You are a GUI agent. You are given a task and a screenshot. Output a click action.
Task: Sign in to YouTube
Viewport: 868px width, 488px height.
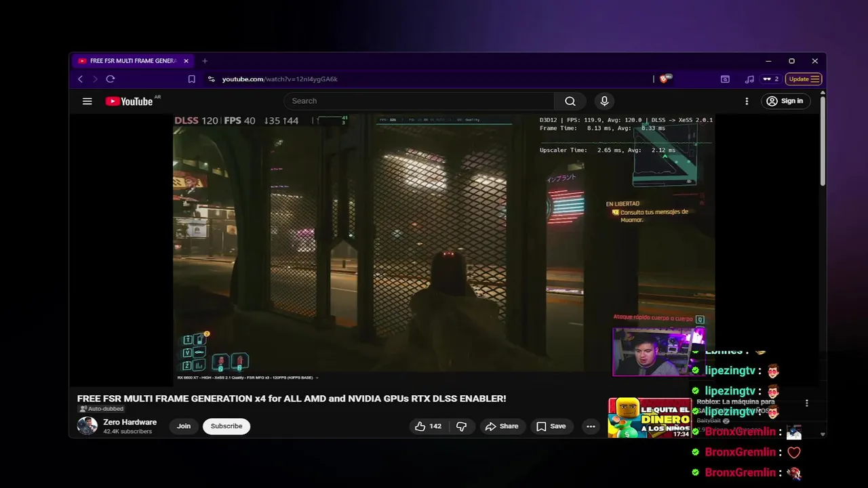[785, 101]
